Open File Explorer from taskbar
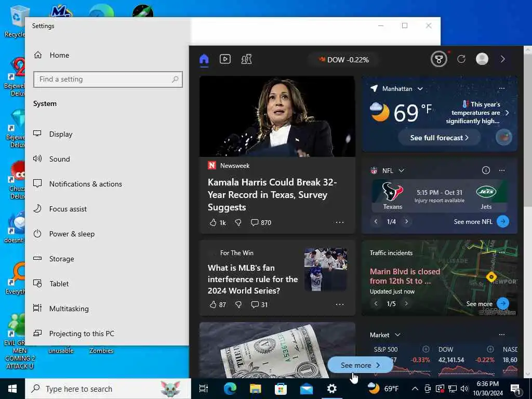Image resolution: width=532 pixels, height=399 pixels. coord(256,389)
